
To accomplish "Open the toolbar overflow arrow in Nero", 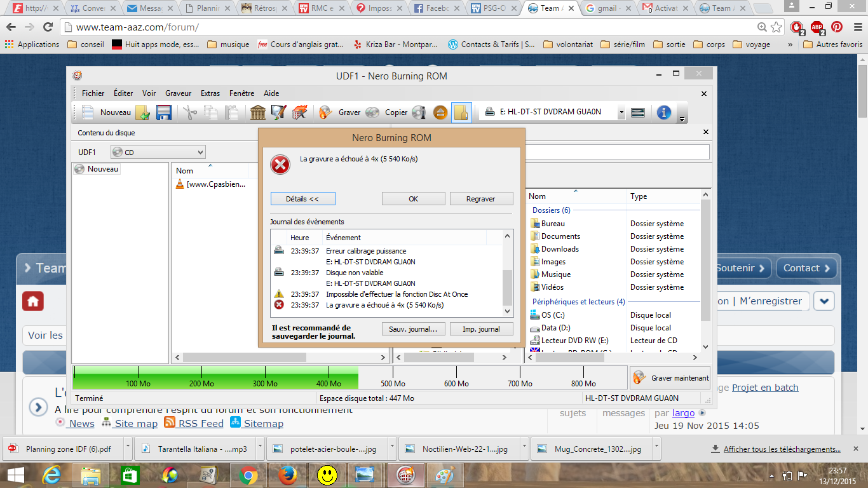I will pos(682,119).
